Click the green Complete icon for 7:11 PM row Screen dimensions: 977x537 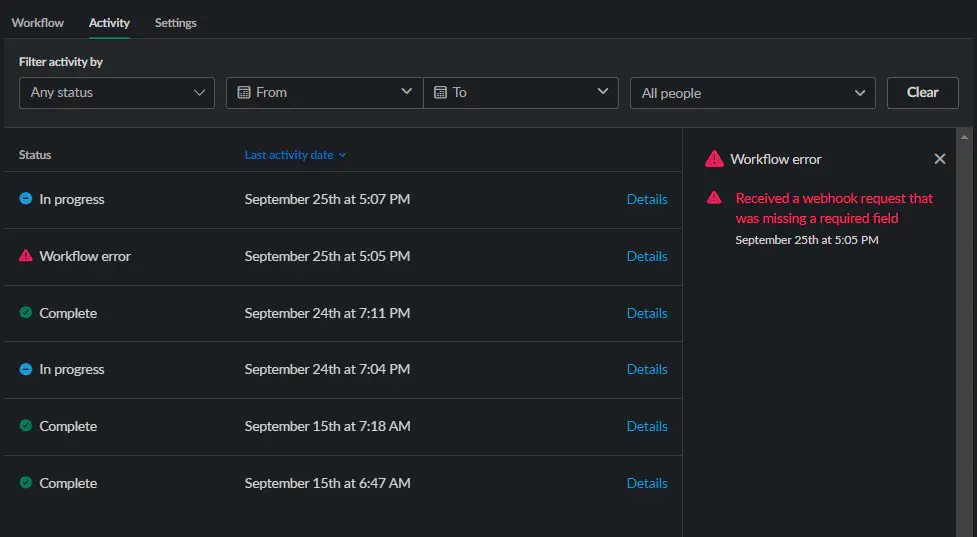(26, 313)
